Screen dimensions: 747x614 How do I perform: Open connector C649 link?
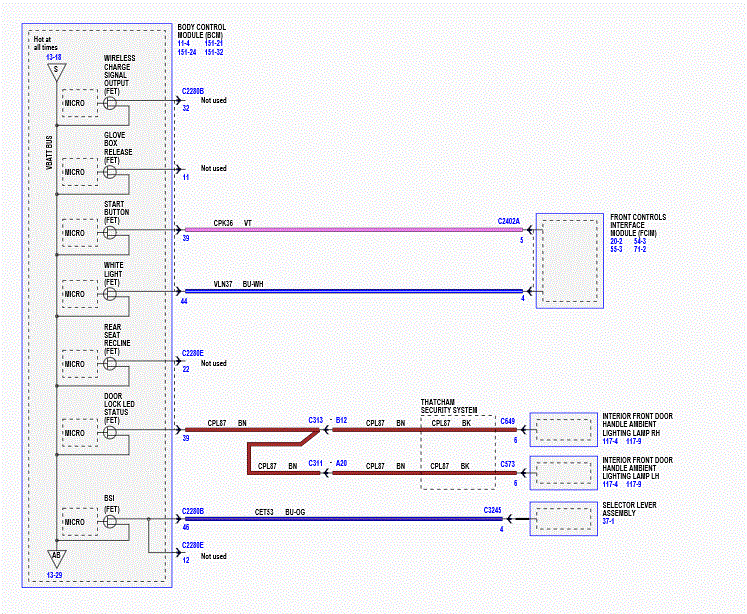(508, 421)
